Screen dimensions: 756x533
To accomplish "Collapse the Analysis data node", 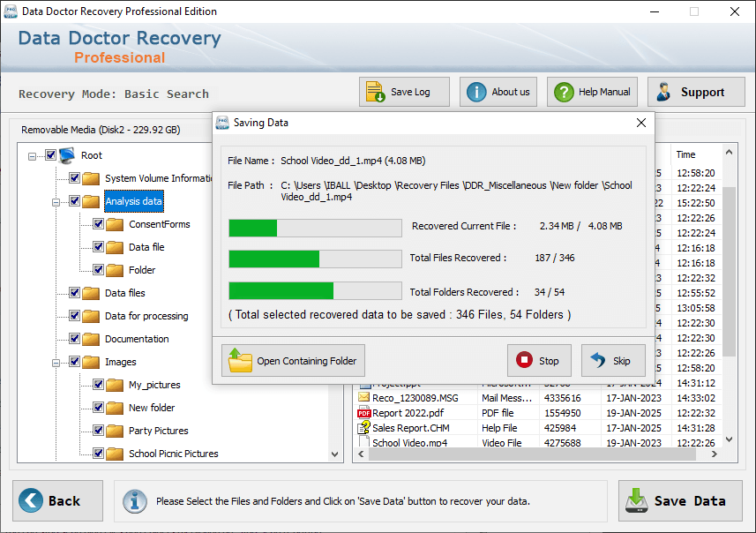I will [x=56, y=202].
